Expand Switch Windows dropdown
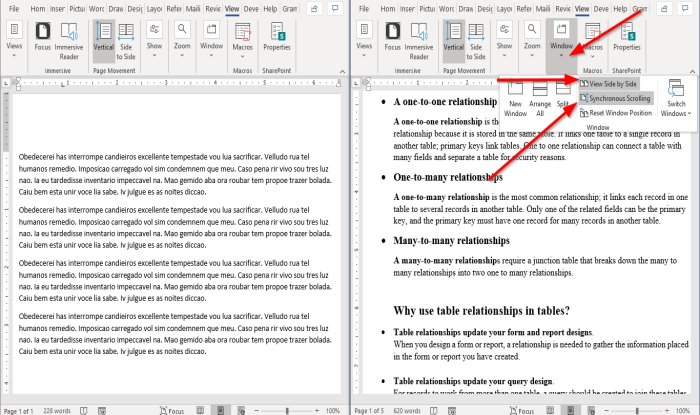 (676, 98)
